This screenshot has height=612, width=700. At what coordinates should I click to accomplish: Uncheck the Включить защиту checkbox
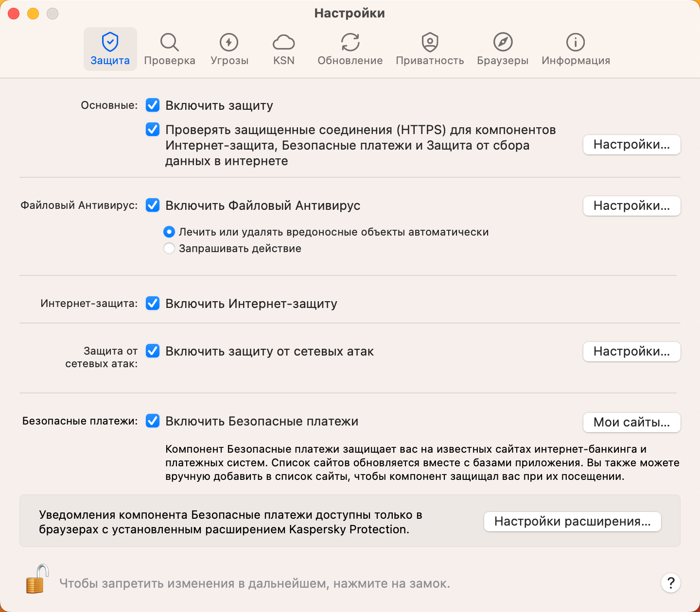tap(153, 105)
